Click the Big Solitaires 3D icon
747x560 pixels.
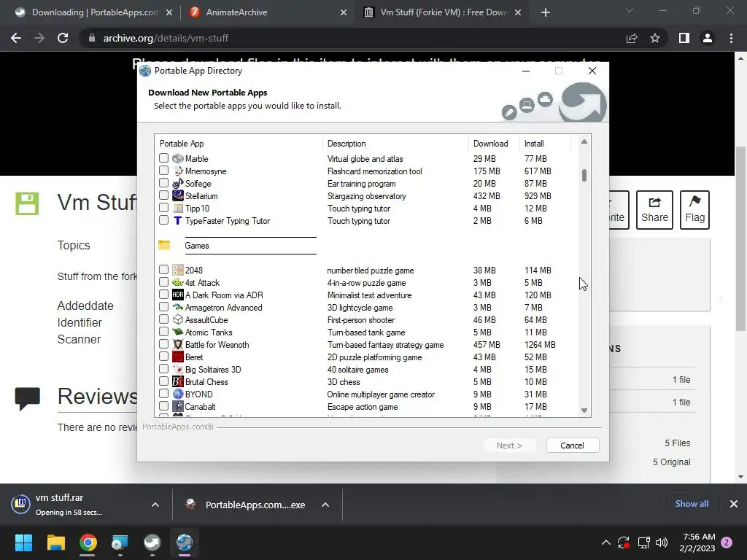click(178, 369)
